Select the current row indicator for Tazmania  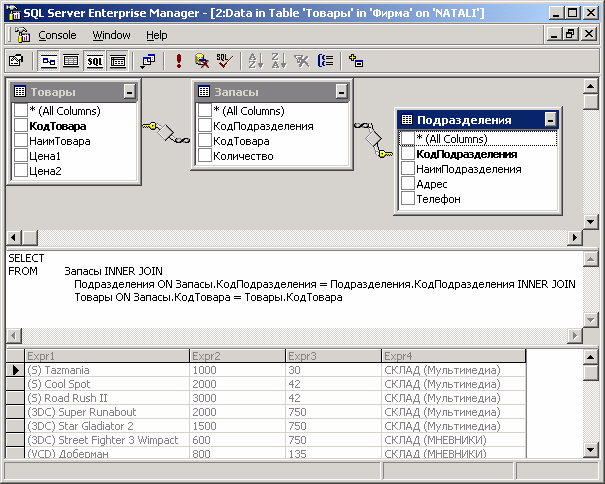[15, 370]
